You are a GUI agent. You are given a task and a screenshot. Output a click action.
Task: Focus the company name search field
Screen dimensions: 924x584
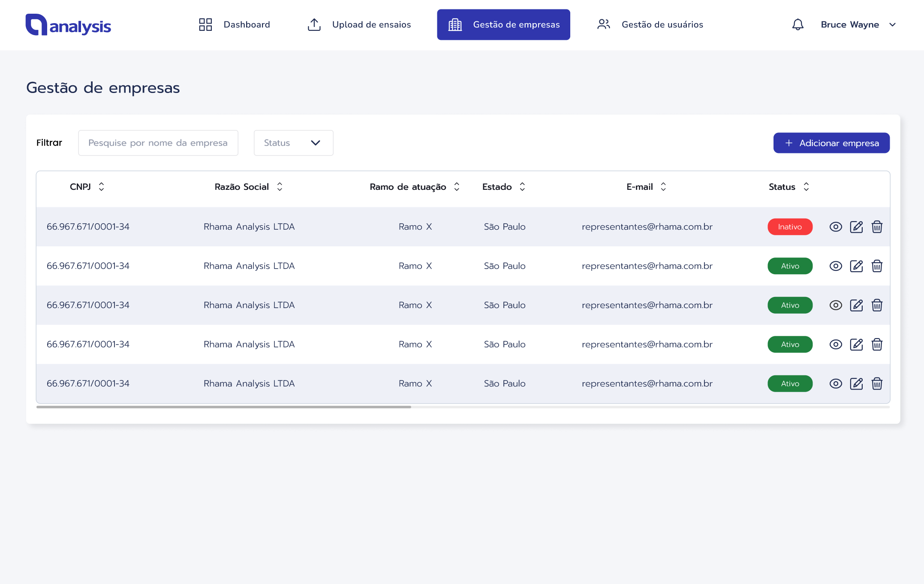point(158,143)
